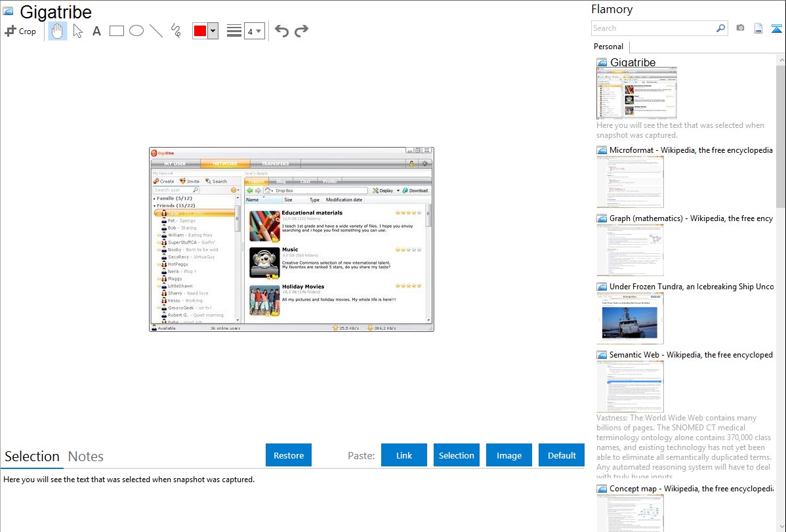
Task: Paste as Selection
Action: tap(456, 455)
